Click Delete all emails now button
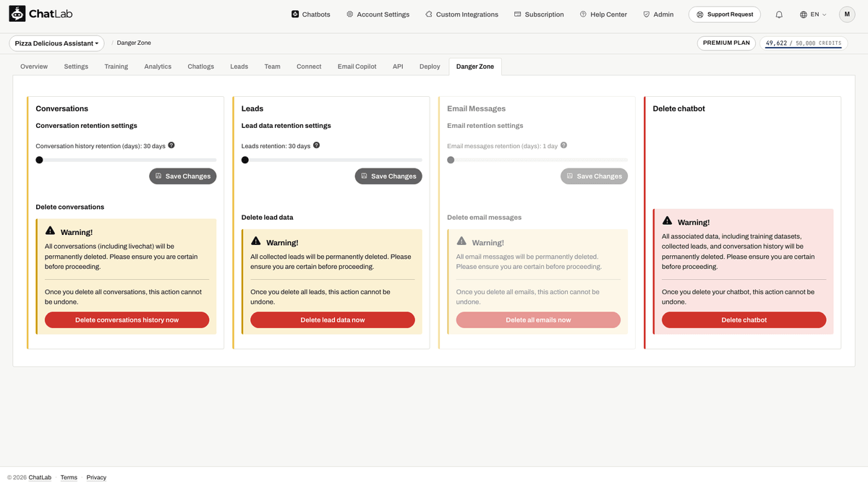 click(x=538, y=320)
